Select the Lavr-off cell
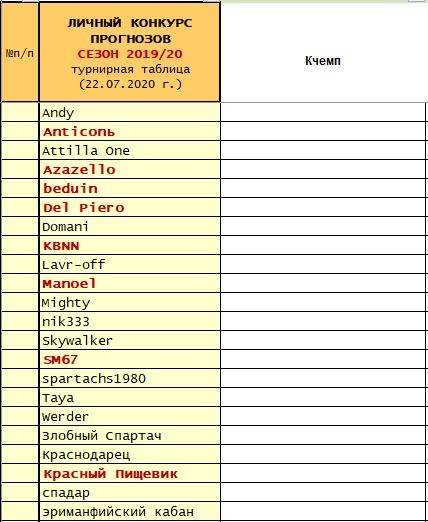 tap(130, 264)
